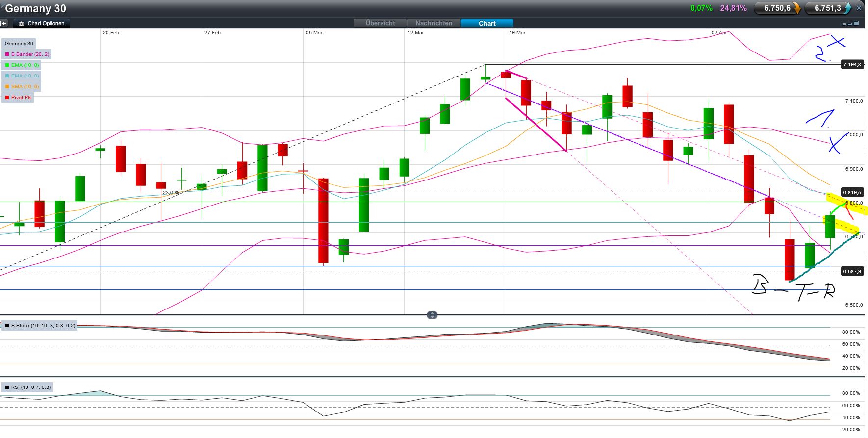Click the 24,81% value in the header

pyautogui.click(x=734, y=8)
